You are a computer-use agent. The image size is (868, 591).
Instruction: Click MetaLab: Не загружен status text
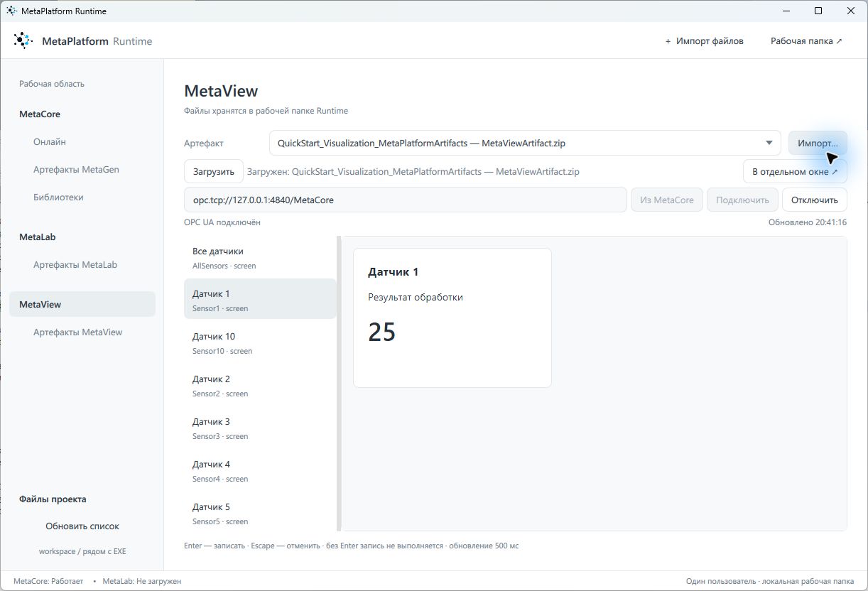pyautogui.click(x=142, y=581)
